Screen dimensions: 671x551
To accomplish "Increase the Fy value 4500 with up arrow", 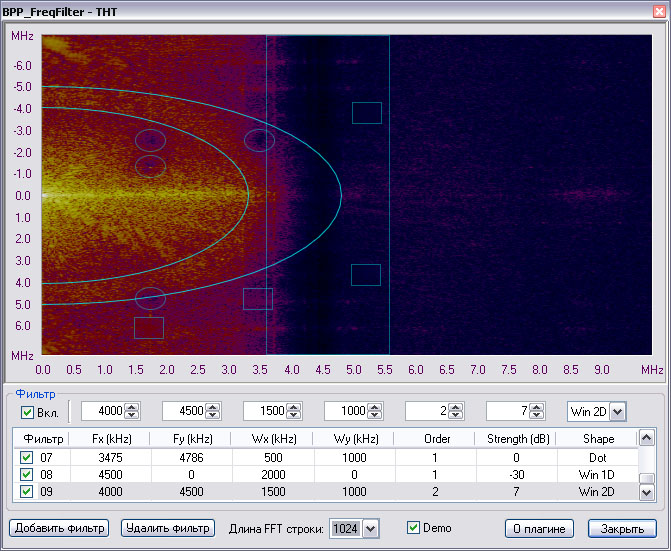I will point(214,407).
